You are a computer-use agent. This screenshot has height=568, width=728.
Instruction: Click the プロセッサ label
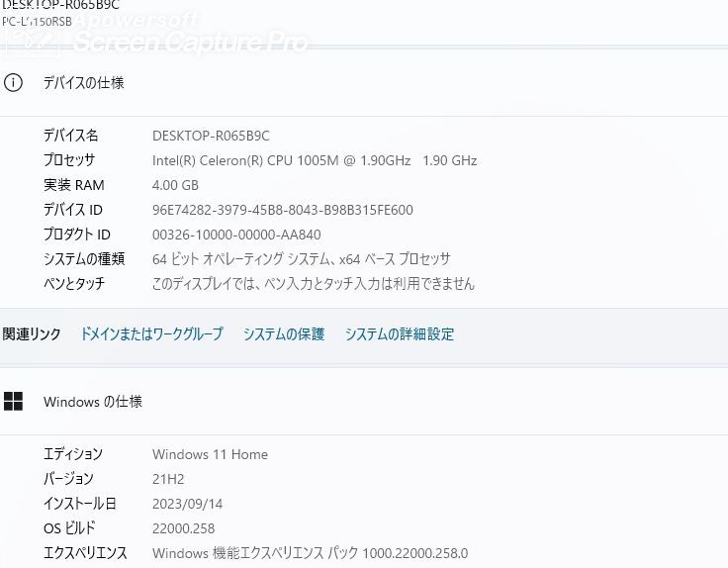[69, 160]
